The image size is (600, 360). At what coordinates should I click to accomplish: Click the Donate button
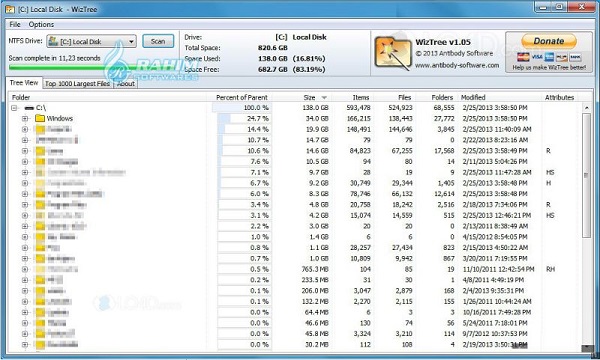click(549, 41)
